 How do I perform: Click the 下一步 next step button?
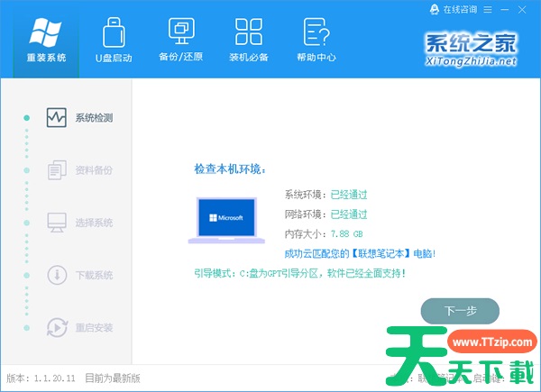tap(460, 310)
